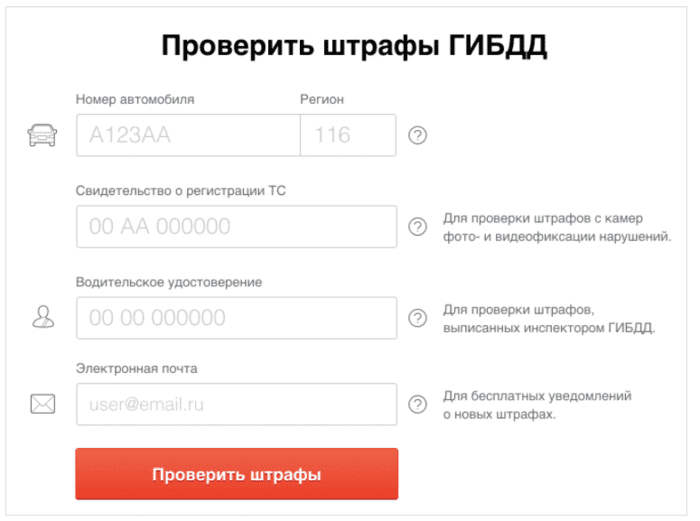Image resolution: width=700 pixels, height=521 pixels.
Task: Click the Водительское удостоверение label
Action: tap(169, 282)
